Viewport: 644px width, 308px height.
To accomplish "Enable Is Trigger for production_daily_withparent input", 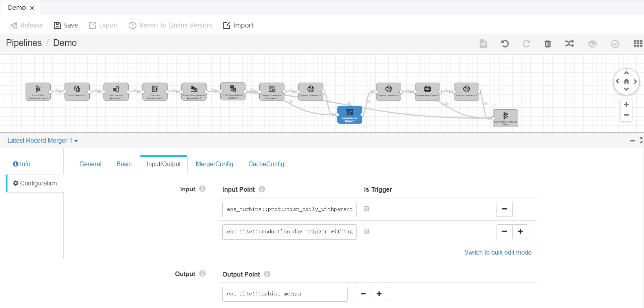I will pos(366,209).
